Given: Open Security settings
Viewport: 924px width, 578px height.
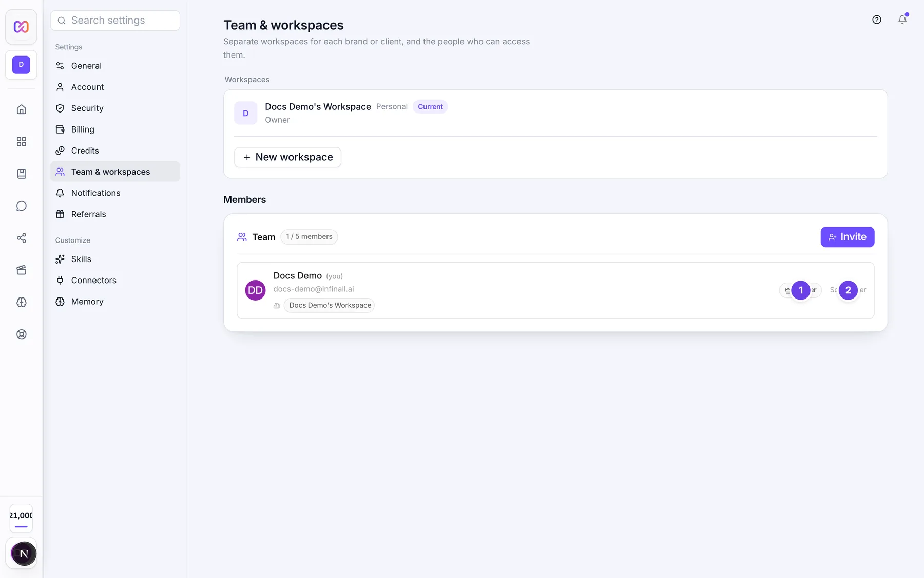Looking at the screenshot, I should pos(115,108).
